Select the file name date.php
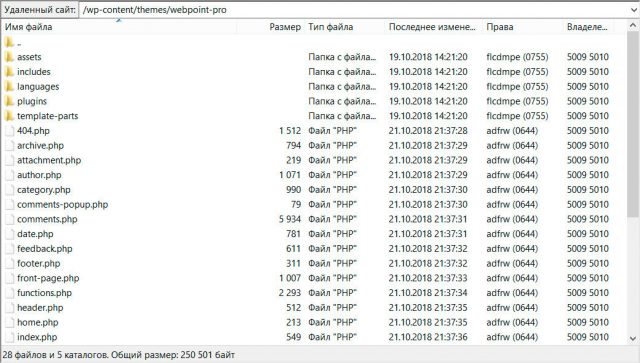Image resolution: width=640 pixels, height=363 pixels. pos(35,234)
